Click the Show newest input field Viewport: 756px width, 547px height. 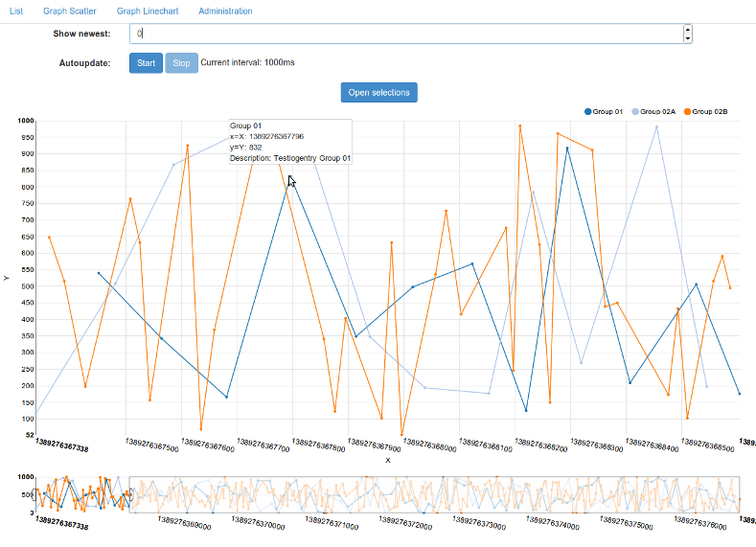[x=411, y=34]
